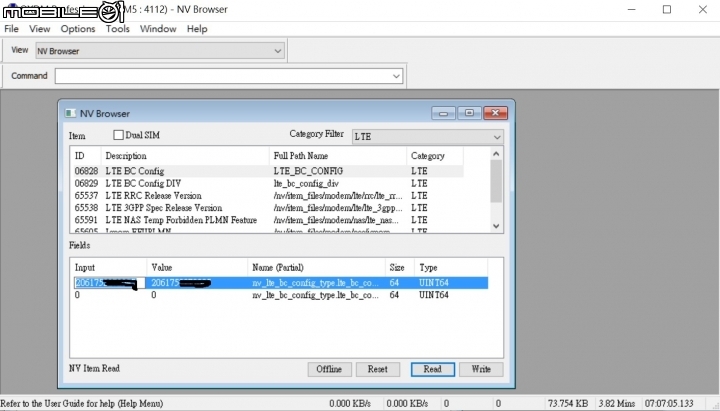Image resolution: width=720 pixels, height=411 pixels.
Task: Open the Category Filter dropdown set to LTE
Action: (428, 136)
